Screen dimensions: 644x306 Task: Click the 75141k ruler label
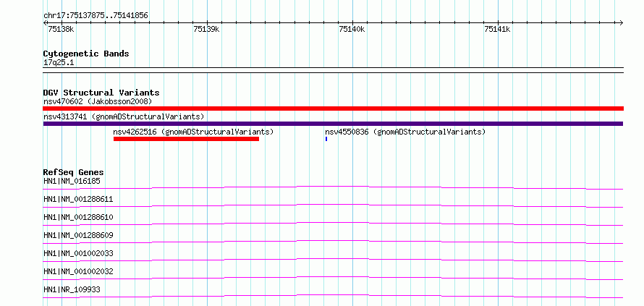[497, 29]
